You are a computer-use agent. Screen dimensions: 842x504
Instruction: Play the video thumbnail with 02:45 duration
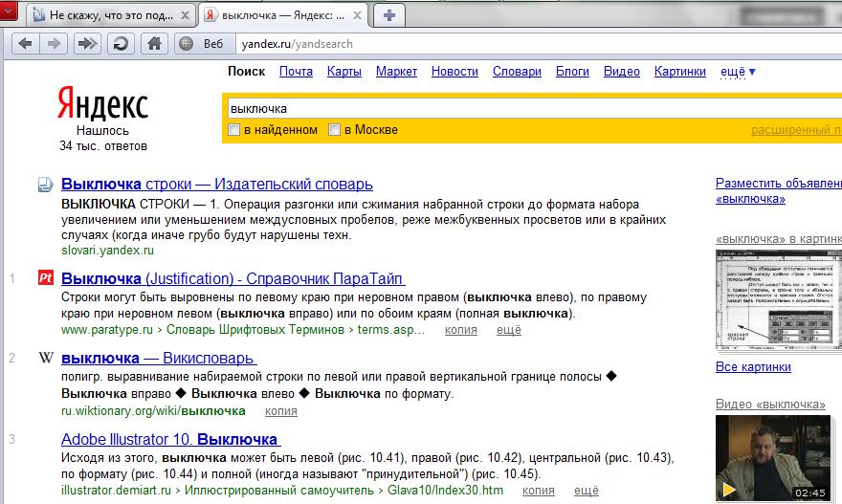click(x=773, y=458)
